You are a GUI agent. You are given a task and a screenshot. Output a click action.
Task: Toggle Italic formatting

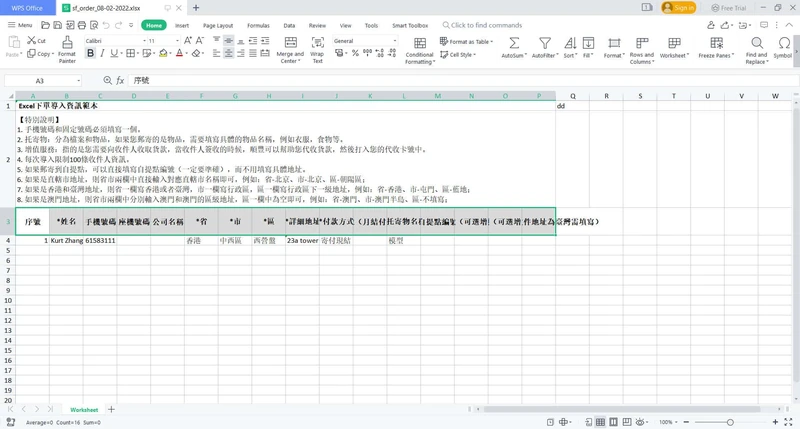click(102, 53)
